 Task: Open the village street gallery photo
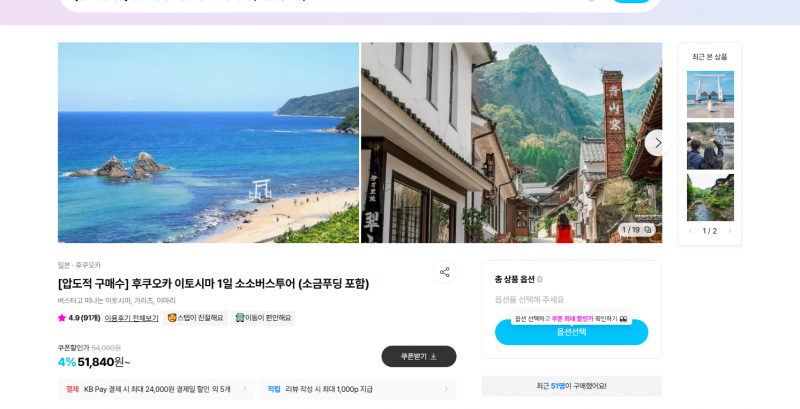(512, 143)
